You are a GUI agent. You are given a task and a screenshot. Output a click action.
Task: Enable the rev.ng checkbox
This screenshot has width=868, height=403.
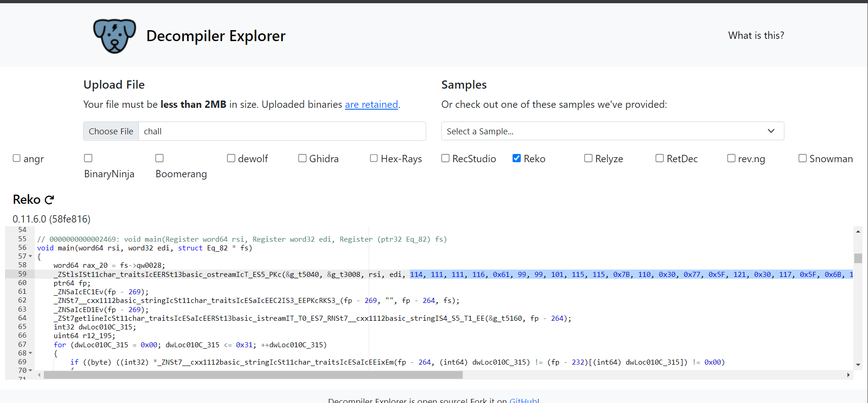(x=731, y=158)
